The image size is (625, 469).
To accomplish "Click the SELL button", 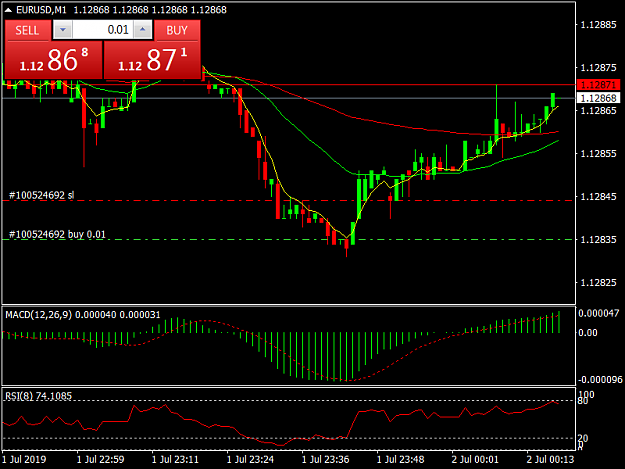I will coord(28,30).
